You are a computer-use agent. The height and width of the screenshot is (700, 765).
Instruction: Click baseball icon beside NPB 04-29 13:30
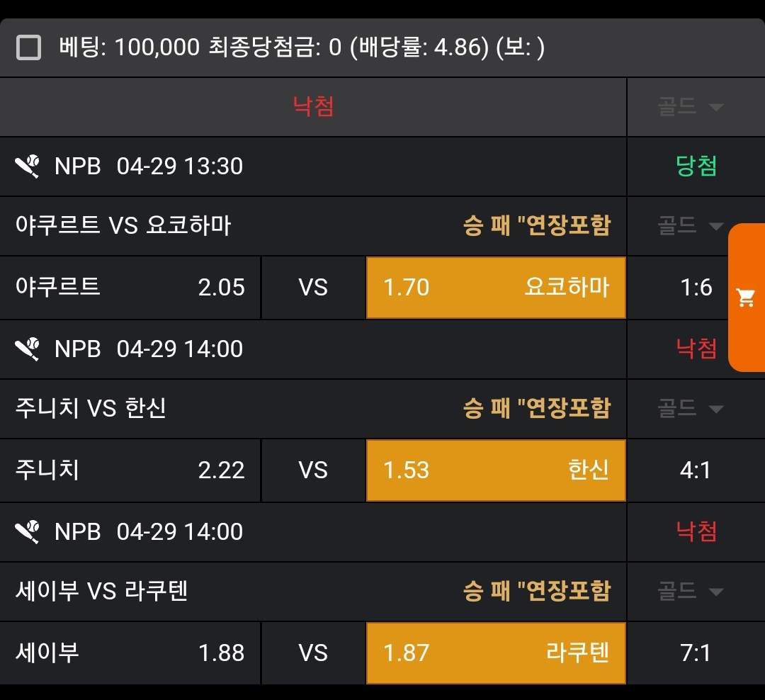tap(28, 166)
